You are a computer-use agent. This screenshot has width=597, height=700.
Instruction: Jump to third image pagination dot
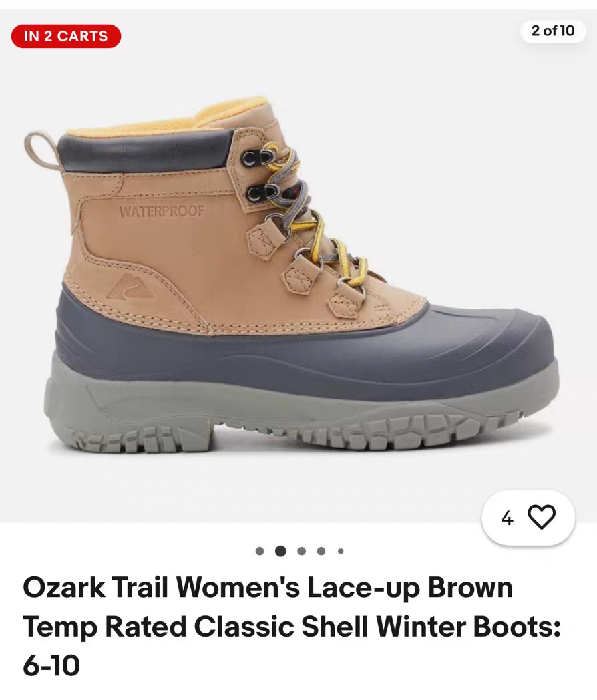[302, 551]
